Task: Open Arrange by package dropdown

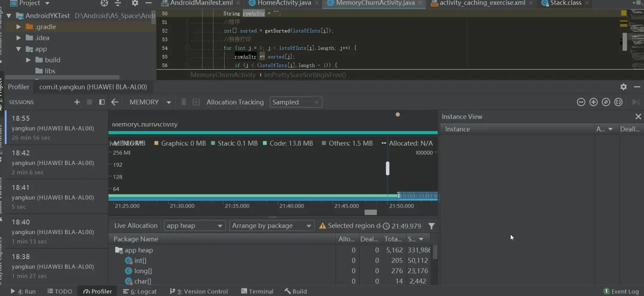Action: 271,226
